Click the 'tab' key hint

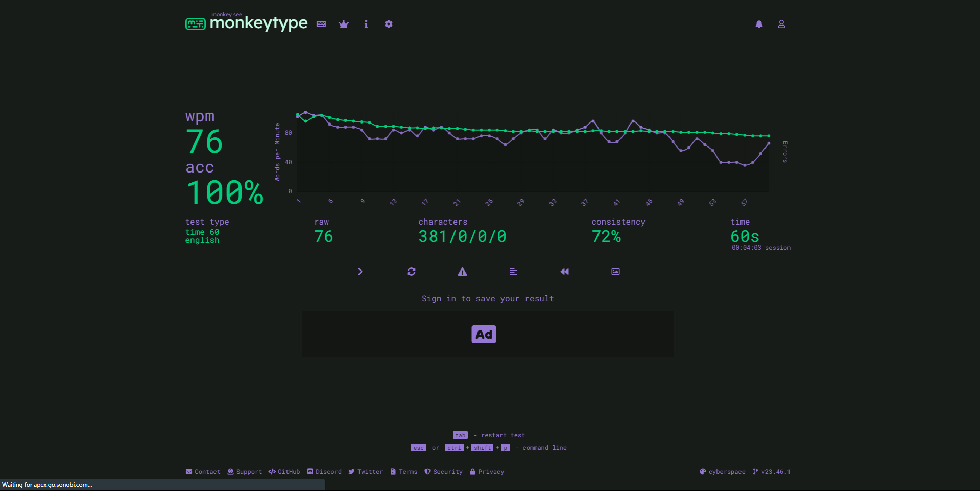coord(460,435)
